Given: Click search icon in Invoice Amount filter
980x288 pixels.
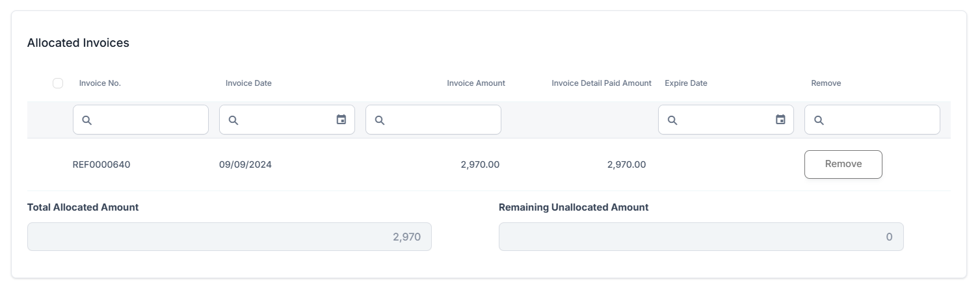Looking at the screenshot, I should point(380,120).
